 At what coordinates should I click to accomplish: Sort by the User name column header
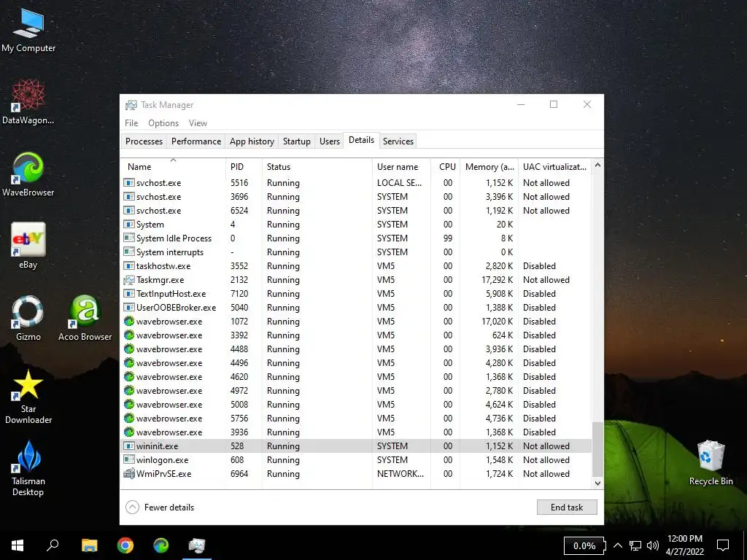401,167
